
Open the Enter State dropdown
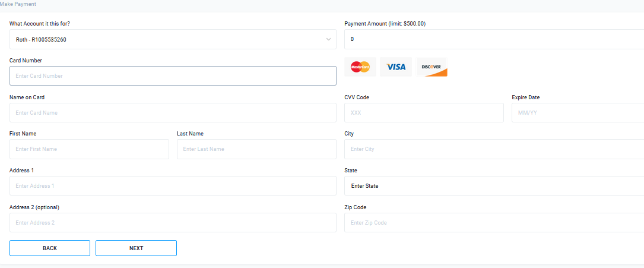pos(494,186)
